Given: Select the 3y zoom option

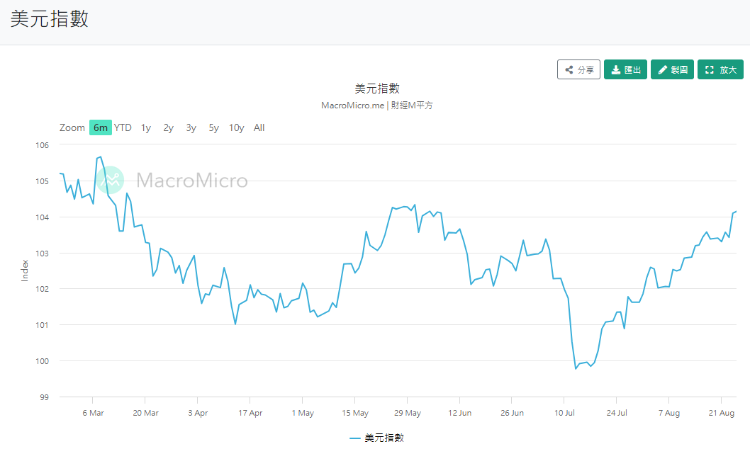Looking at the screenshot, I should 191,127.
